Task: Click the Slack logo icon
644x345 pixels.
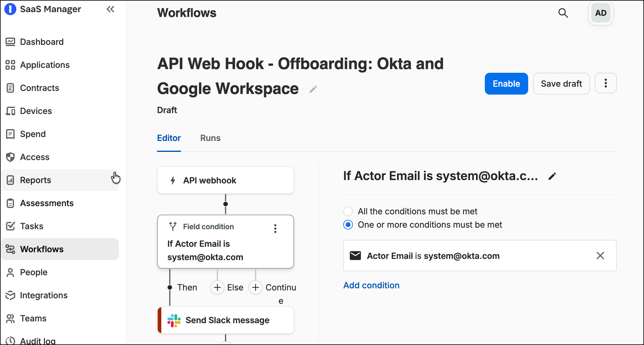Action: pyautogui.click(x=174, y=320)
